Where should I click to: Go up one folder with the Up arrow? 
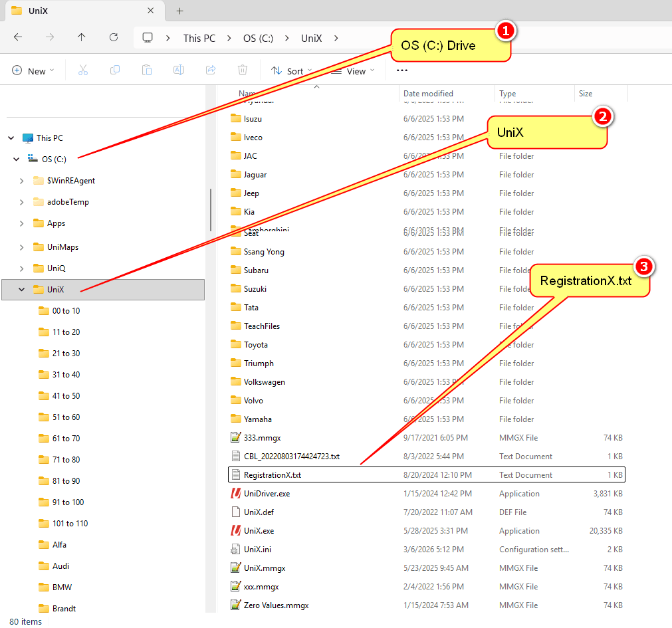click(82, 38)
